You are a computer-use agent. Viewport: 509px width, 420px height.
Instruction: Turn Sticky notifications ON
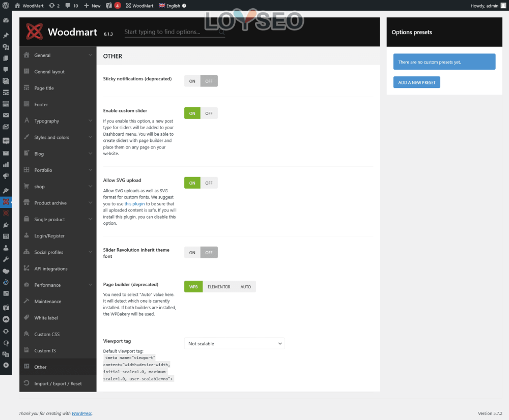[192, 81]
